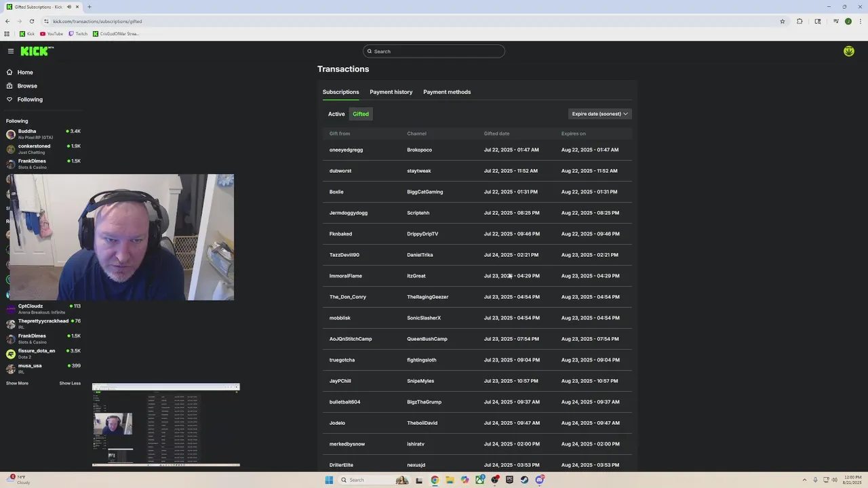Click Show More in Following list
Image resolution: width=868 pixels, height=488 pixels.
(17, 384)
